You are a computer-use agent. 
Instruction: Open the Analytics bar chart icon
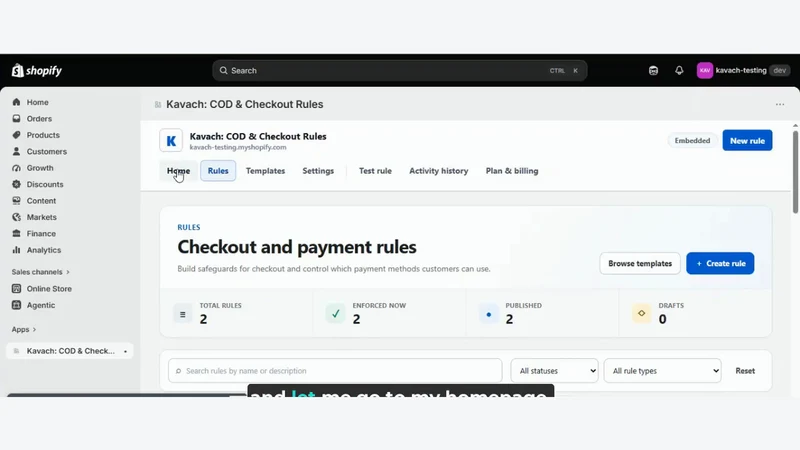coord(16,249)
